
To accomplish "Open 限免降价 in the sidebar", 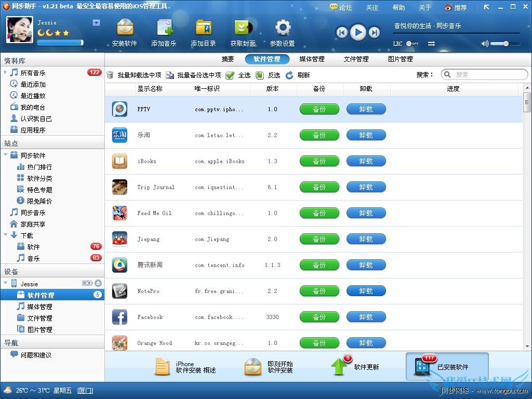I will coord(39,201).
